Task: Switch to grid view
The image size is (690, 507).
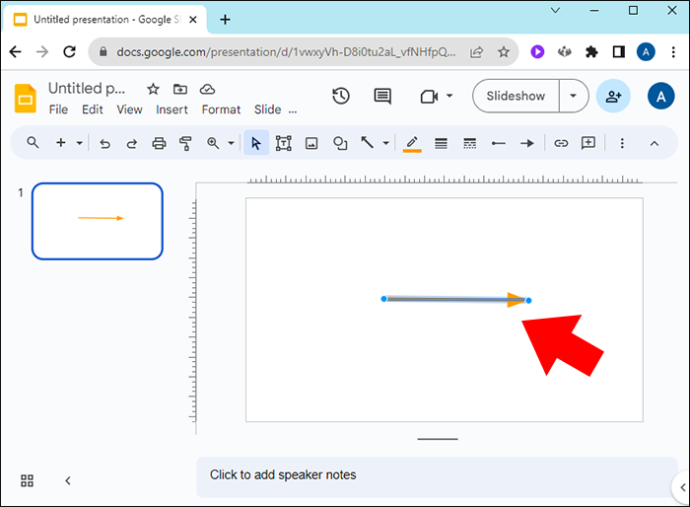Action: 27,481
